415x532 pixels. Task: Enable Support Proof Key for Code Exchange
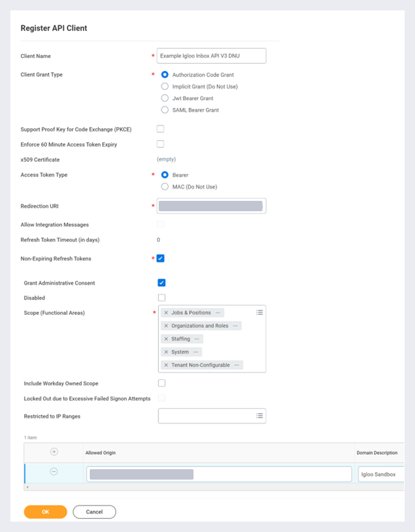[x=160, y=129]
